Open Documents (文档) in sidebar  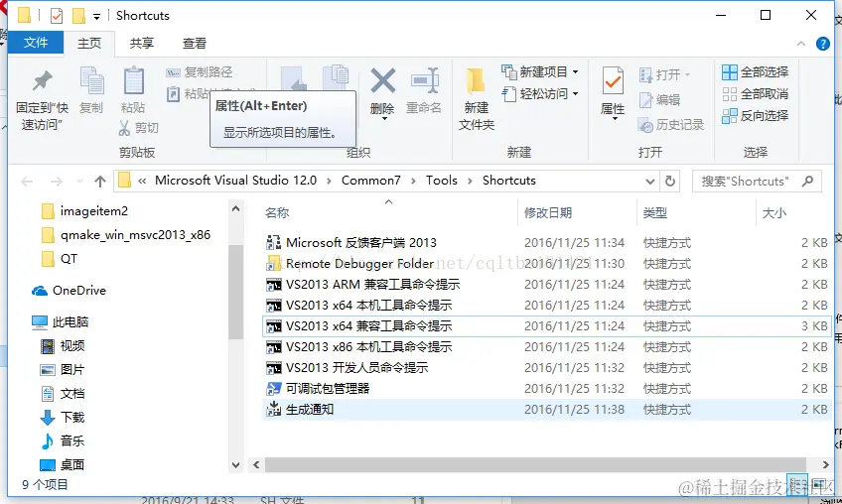click(x=63, y=394)
